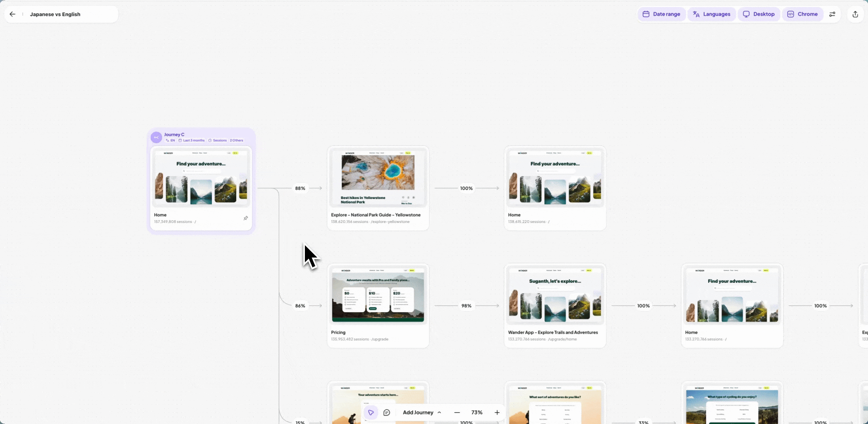Screen dimensions: 868x424
Task: Open the Languages filter
Action: (x=712, y=14)
